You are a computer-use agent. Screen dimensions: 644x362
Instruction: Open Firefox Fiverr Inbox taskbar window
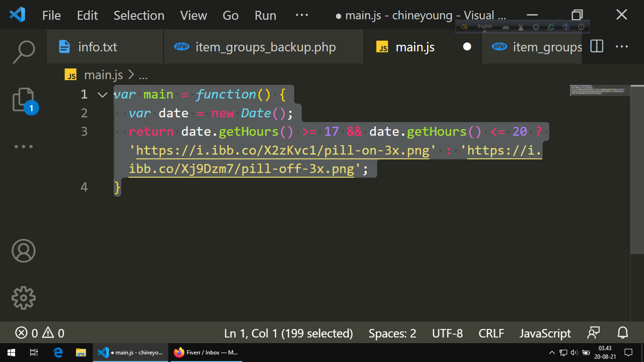pyautogui.click(x=206, y=353)
